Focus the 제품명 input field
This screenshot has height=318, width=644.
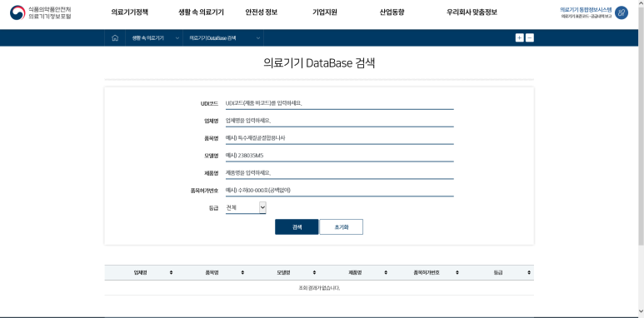(340, 173)
